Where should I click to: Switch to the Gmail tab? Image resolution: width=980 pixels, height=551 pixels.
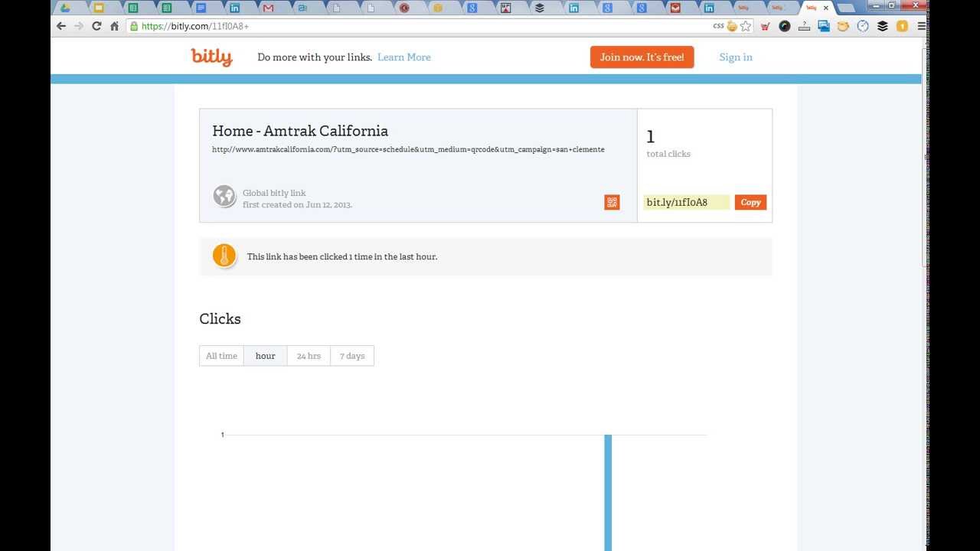tap(268, 8)
